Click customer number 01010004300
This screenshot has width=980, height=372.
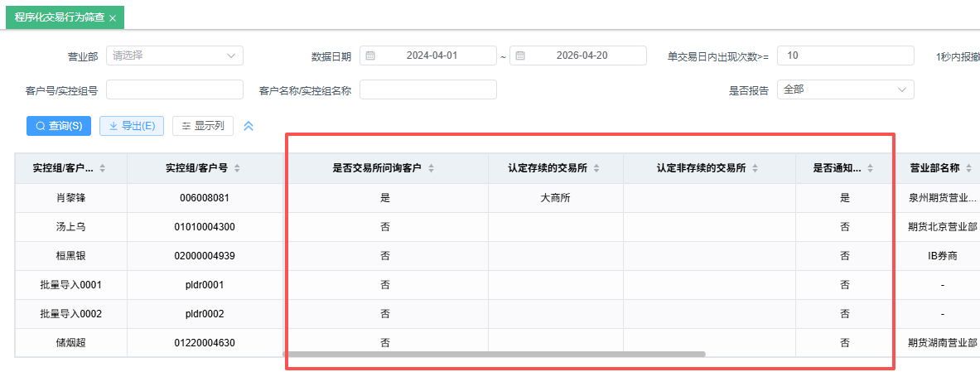tap(205, 227)
